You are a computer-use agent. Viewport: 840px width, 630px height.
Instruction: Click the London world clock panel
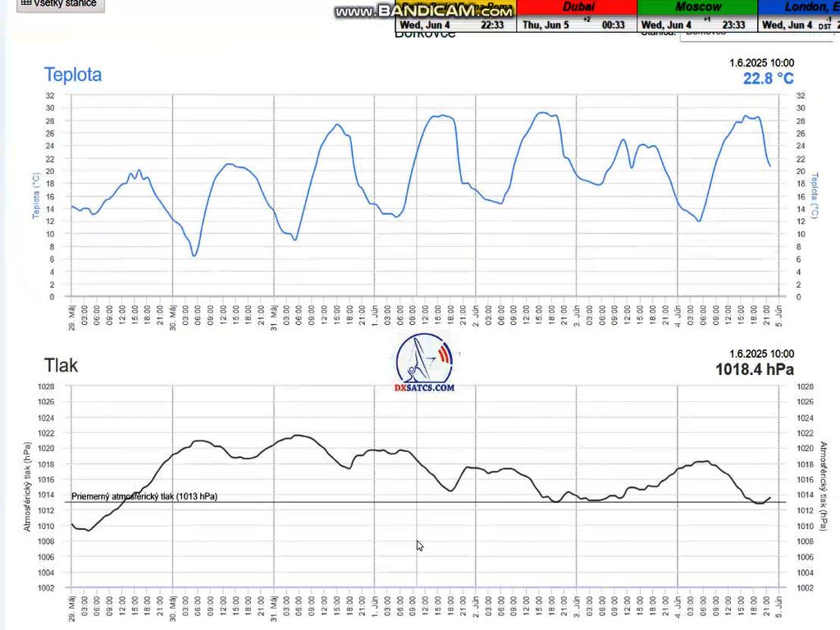coord(800,16)
